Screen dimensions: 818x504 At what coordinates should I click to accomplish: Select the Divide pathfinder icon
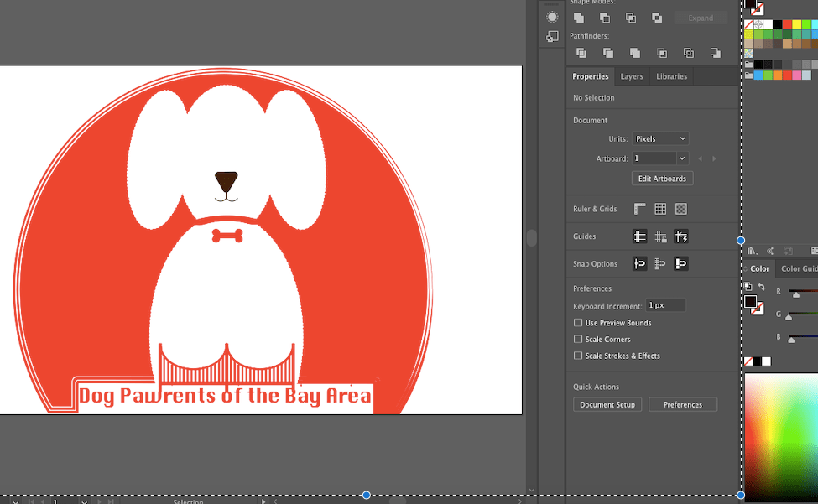581,53
